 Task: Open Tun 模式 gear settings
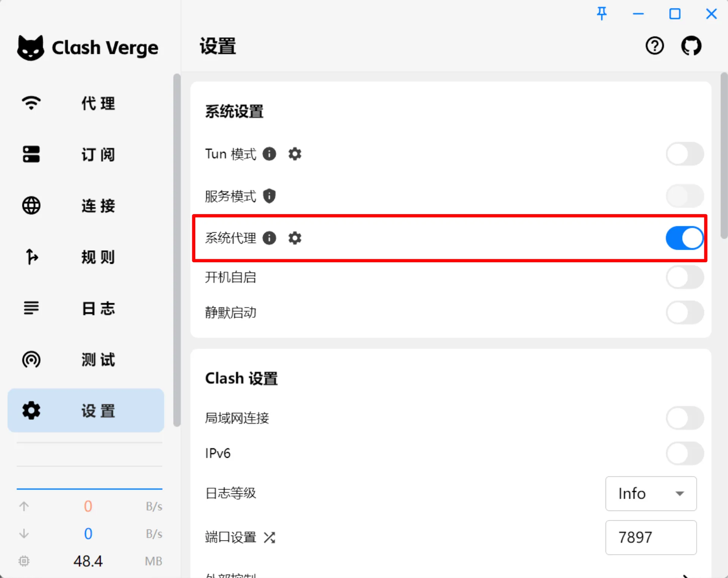click(x=295, y=154)
